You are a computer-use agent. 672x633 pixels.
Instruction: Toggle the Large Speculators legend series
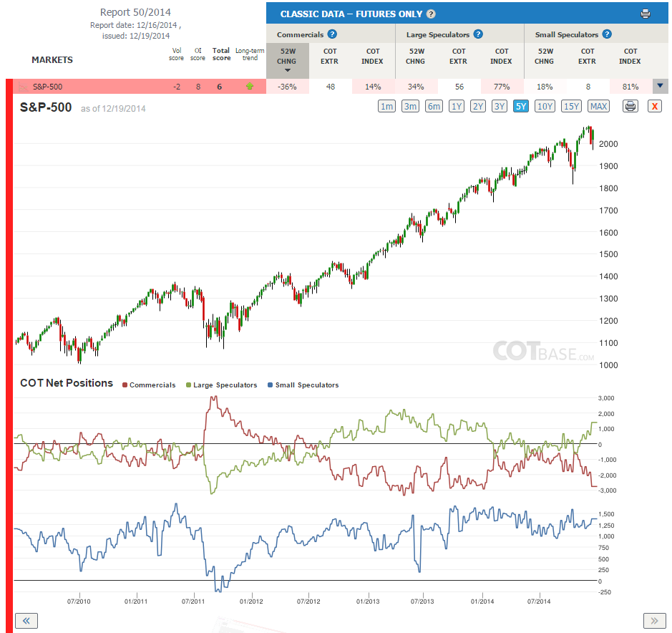tap(222, 385)
